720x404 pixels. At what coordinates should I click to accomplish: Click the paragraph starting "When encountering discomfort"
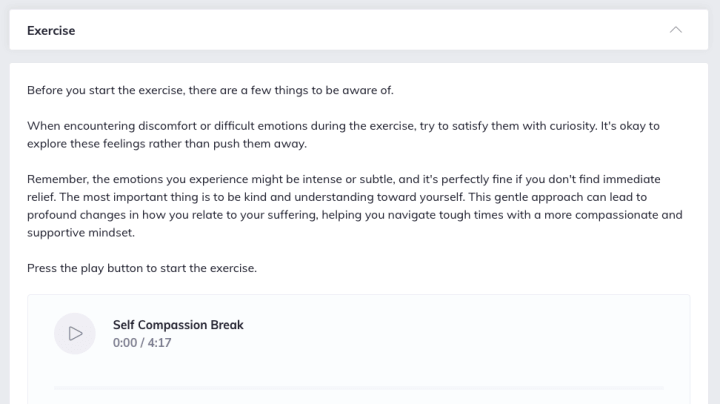343,135
